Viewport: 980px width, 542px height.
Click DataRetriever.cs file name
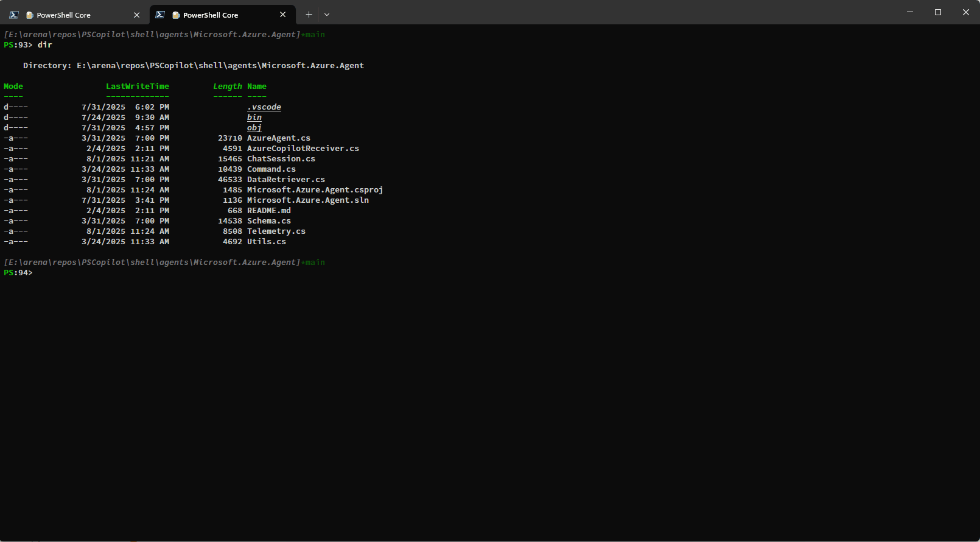(286, 180)
